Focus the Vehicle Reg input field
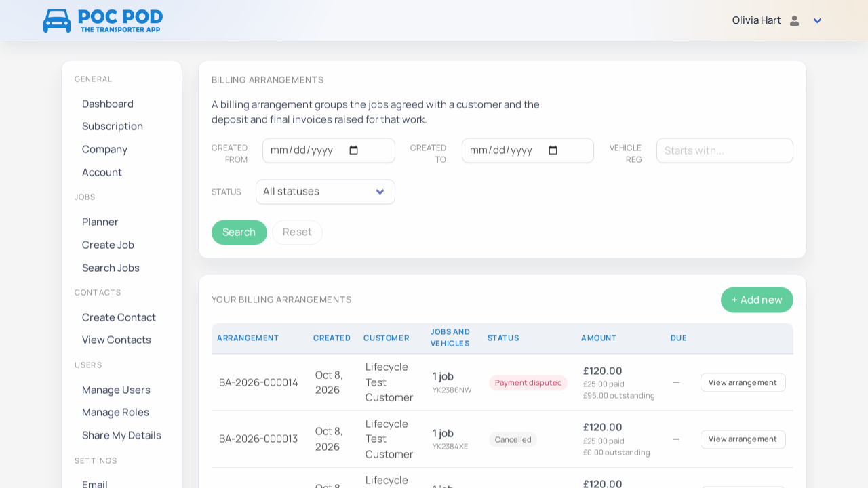The height and width of the screenshot is (488, 868). click(x=725, y=150)
